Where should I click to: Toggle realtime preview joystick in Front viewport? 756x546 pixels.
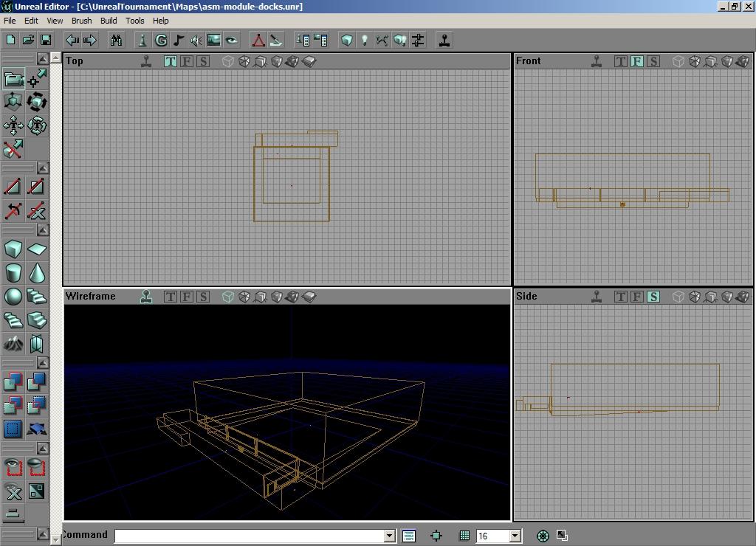pos(597,61)
